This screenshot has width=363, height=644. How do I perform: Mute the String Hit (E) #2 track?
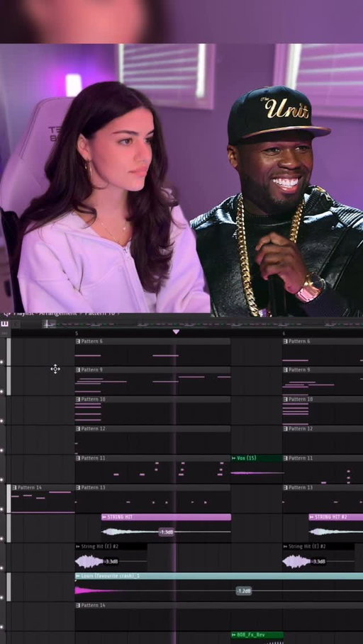pos(1,568)
